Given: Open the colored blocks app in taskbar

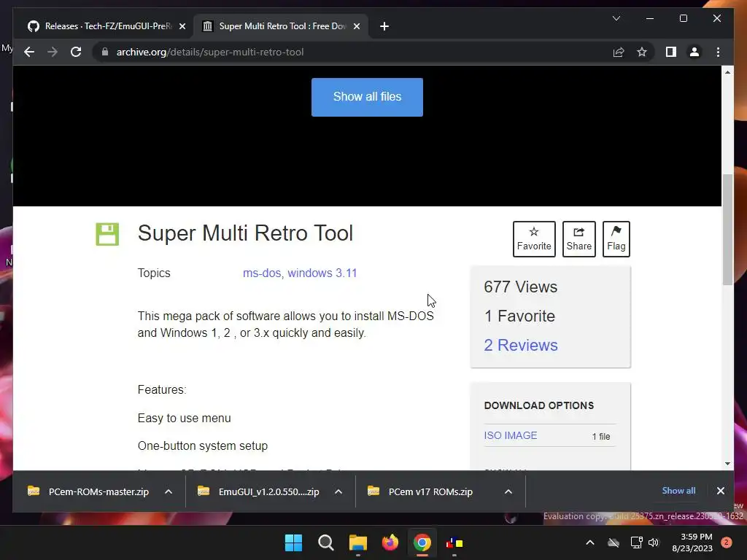Looking at the screenshot, I should coord(454,542).
